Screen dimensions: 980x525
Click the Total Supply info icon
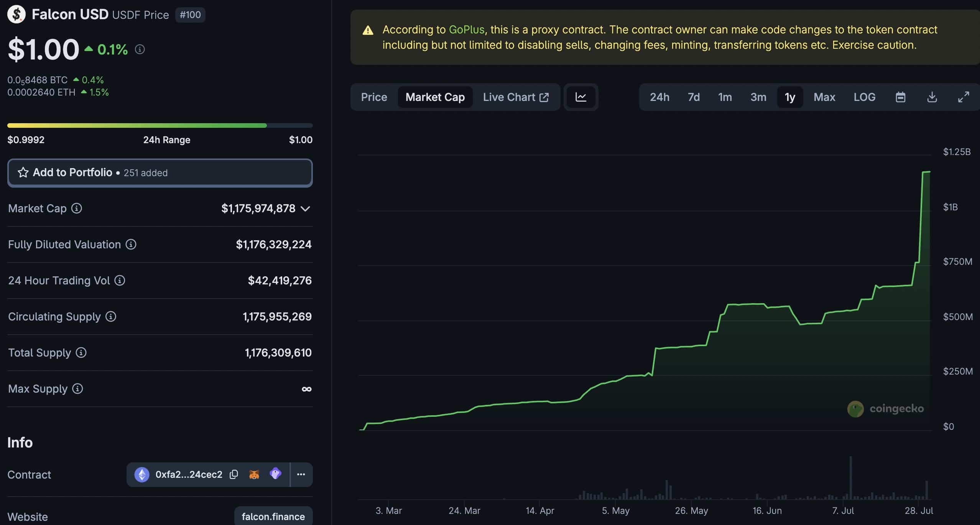click(x=81, y=353)
